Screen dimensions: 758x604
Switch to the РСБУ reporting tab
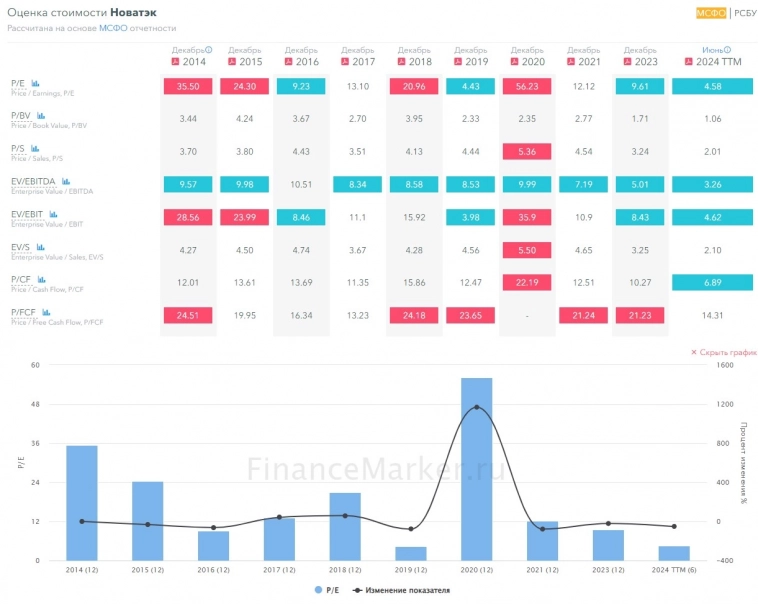point(745,13)
